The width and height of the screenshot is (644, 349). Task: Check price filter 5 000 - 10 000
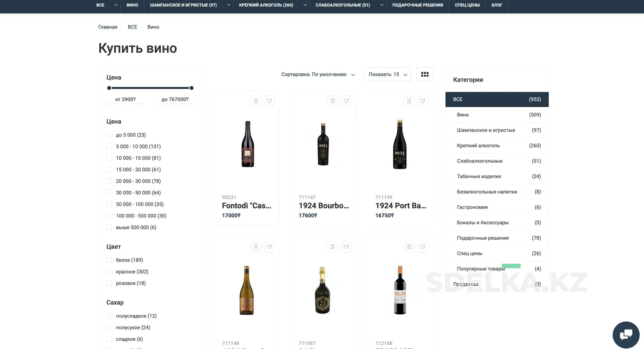(x=109, y=146)
